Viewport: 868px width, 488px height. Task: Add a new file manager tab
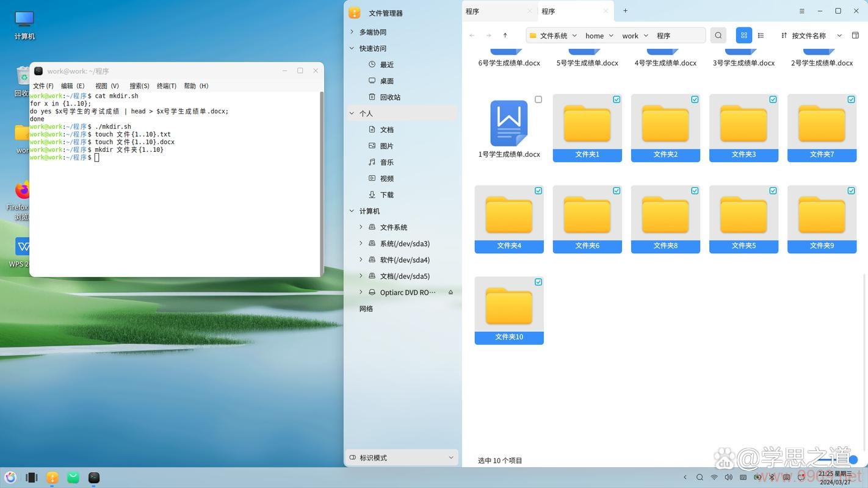[x=625, y=11]
